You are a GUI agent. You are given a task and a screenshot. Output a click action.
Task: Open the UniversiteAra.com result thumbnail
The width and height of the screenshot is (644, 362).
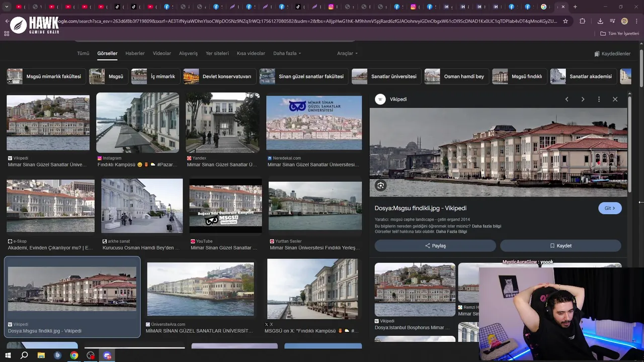pyautogui.click(x=200, y=289)
